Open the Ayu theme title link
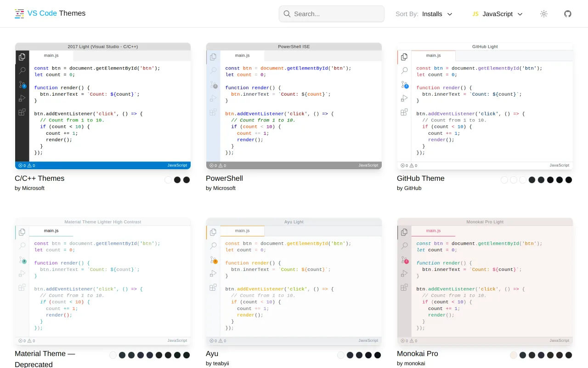This screenshot has height=368, width=588. coord(212,354)
